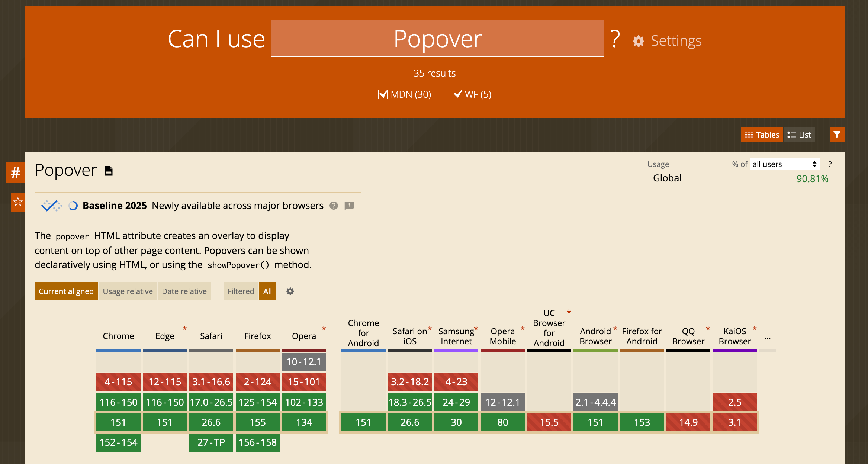Click Safari on iOS 3.2-18.2 cell
This screenshot has width=868, height=464.
tap(410, 382)
